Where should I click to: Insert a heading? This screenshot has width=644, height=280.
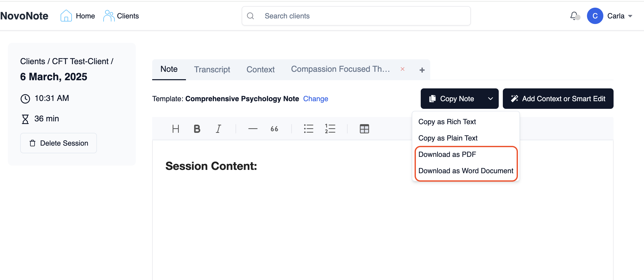(x=175, y=129)
